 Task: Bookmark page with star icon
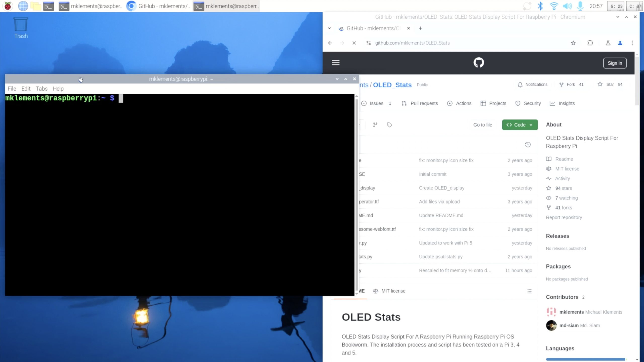[573, 43]
